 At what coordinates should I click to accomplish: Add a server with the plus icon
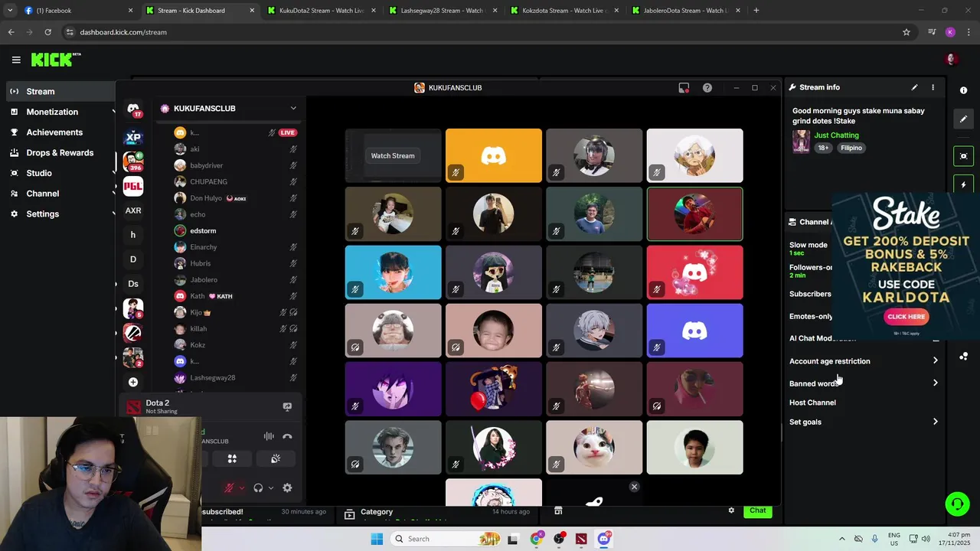pos(133,382)
